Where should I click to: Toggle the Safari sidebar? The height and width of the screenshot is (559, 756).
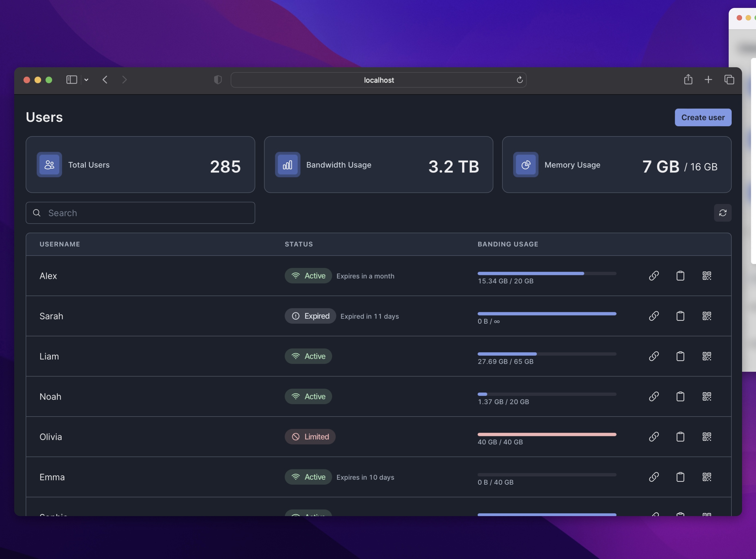[x=71, y=80]
